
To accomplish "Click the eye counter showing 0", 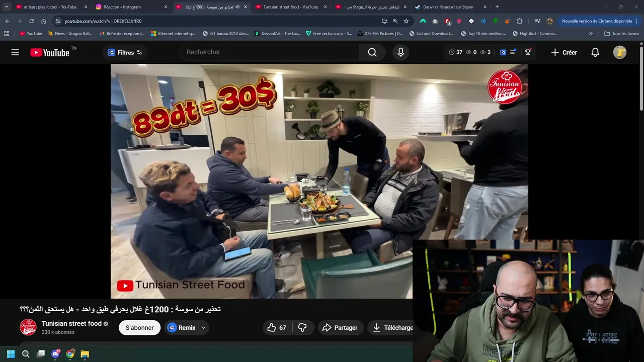I will [471, 52].
